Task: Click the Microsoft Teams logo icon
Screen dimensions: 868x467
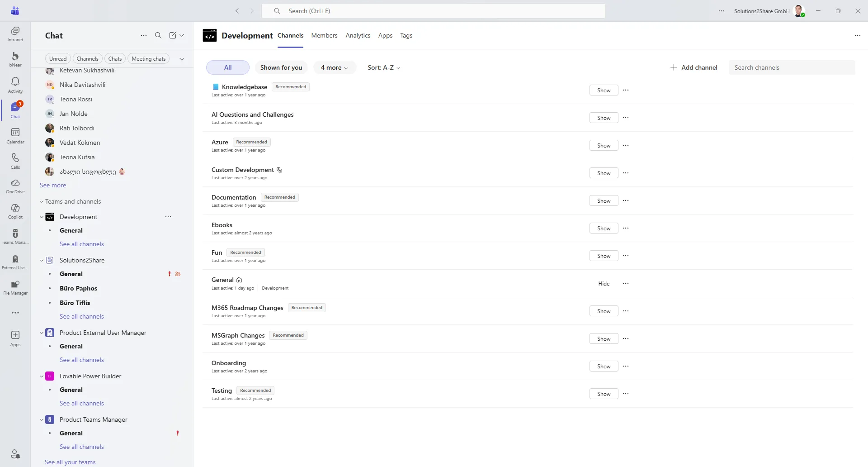Action: 15,11
